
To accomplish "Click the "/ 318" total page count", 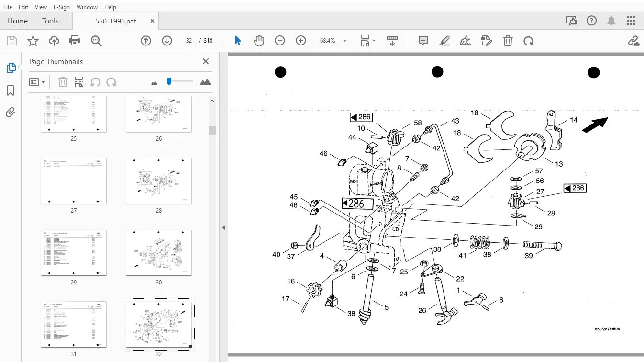I will pos(206,41).
